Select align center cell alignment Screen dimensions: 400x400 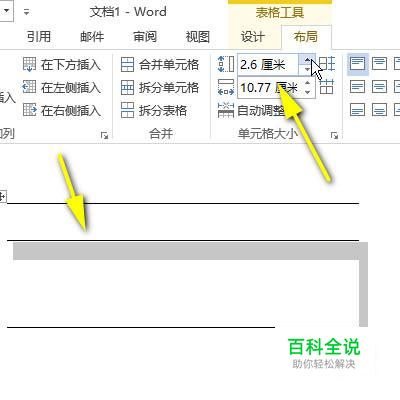pyautogui.click(x=379, y=87)
